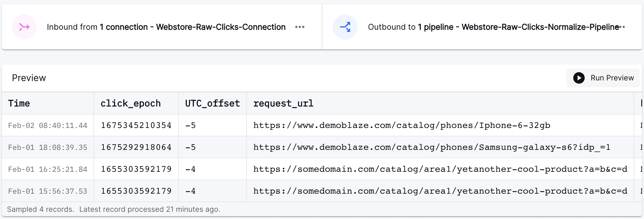The height and width of the screenshot is (219, 644).
Task: Click the UTC_offset column header
Action: (212, 103)
